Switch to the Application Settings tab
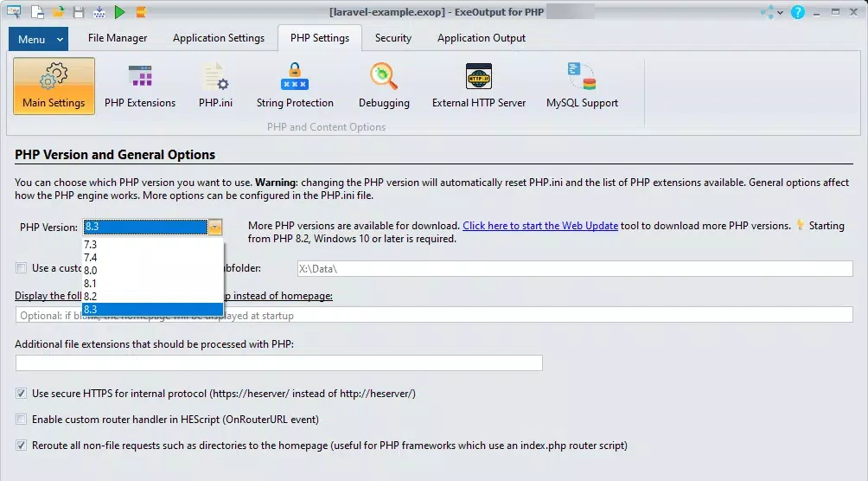868x481 pixels. [x=219, y=38]
